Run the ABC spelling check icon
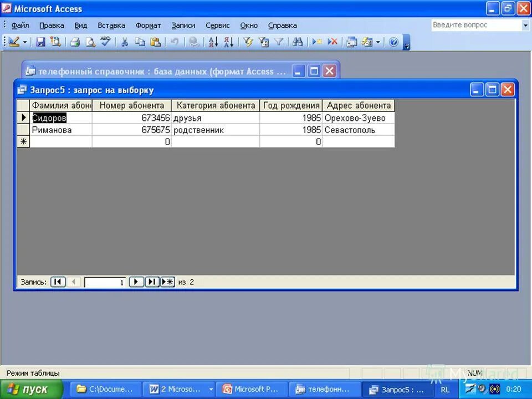The image size is (532, 399). click(105, 42)
